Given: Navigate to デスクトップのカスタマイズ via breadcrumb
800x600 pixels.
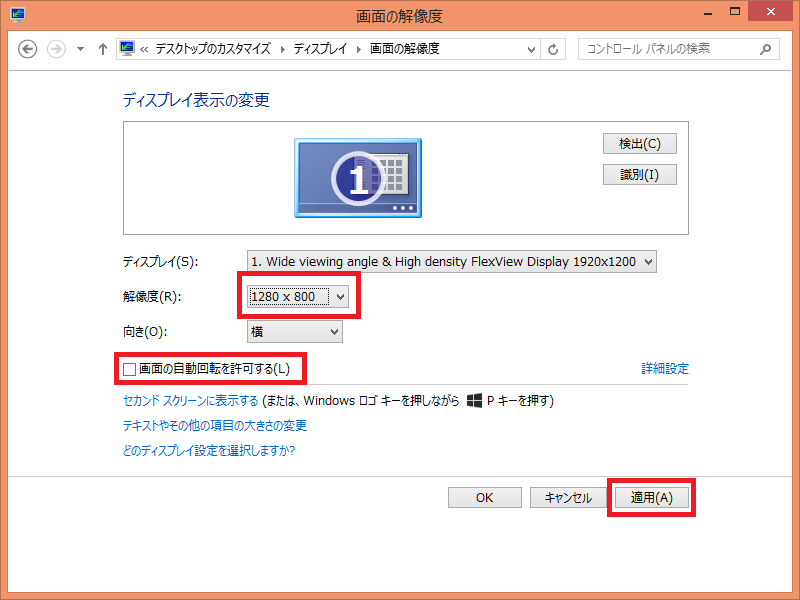Looking at the screenshot, I should (211, 48).
